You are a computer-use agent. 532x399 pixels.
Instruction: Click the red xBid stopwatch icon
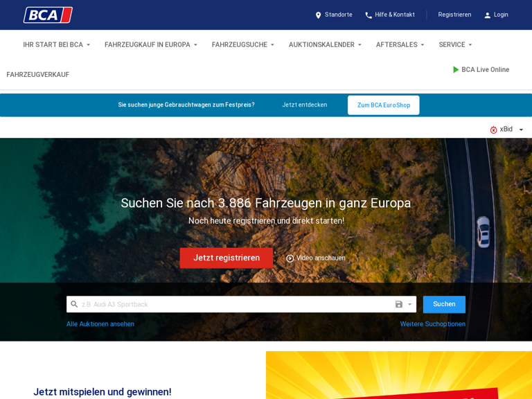[x=494, y=130]
